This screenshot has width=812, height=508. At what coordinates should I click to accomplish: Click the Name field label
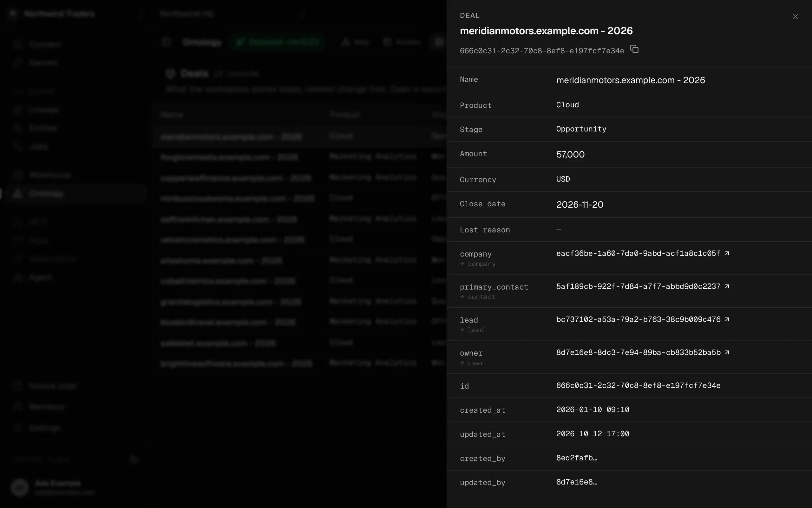point(469,80)
